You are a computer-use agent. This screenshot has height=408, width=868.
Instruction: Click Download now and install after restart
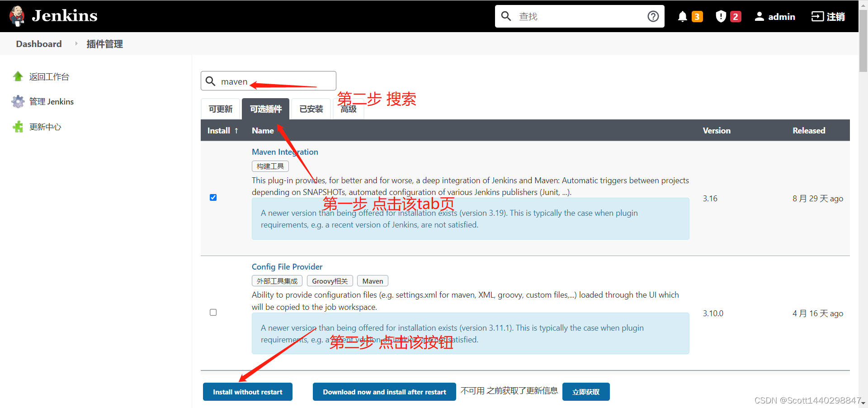(x=384, y=392)
